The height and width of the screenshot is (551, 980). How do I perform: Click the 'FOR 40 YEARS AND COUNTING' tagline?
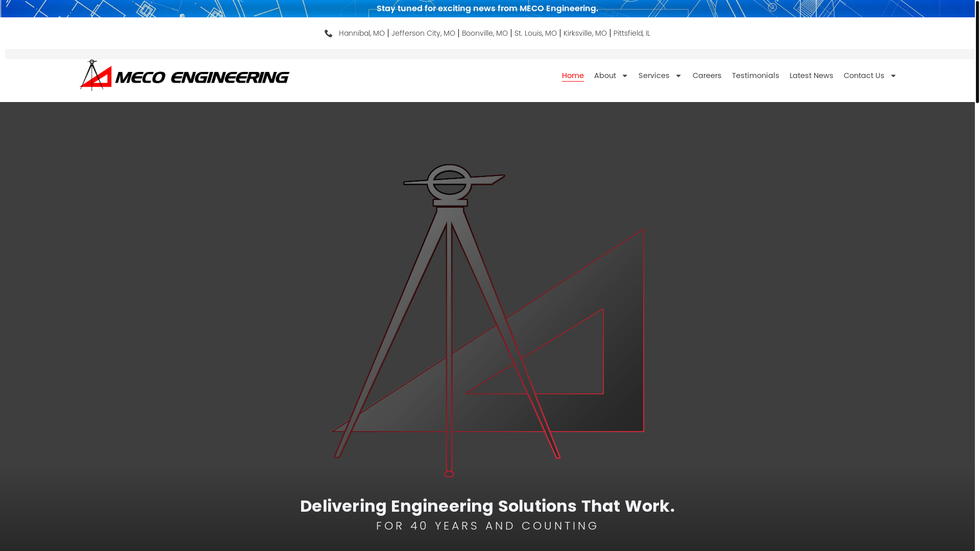487,526
